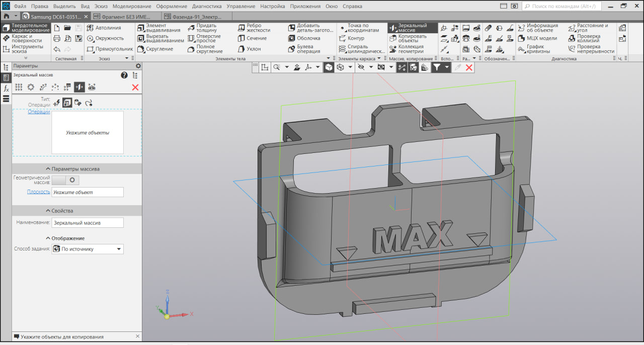Screen dimensions: 644x345
Task: Collapse the Свойства section
Action: (59, 211)
